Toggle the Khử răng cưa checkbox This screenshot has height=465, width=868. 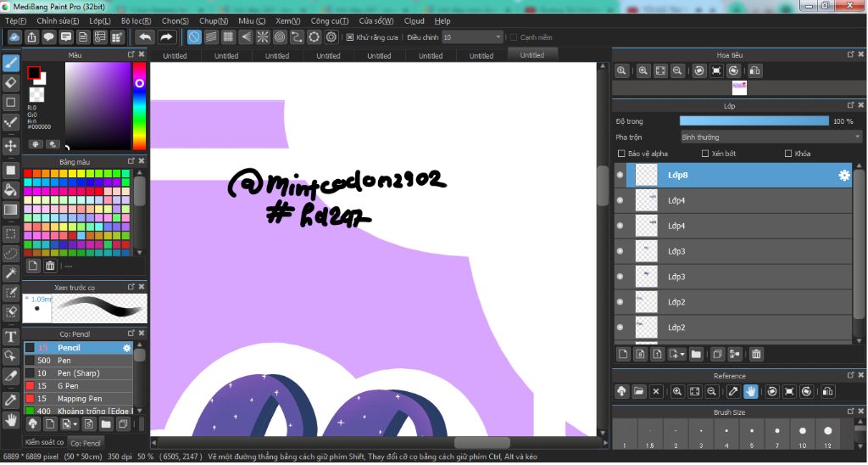click(350, 37)
